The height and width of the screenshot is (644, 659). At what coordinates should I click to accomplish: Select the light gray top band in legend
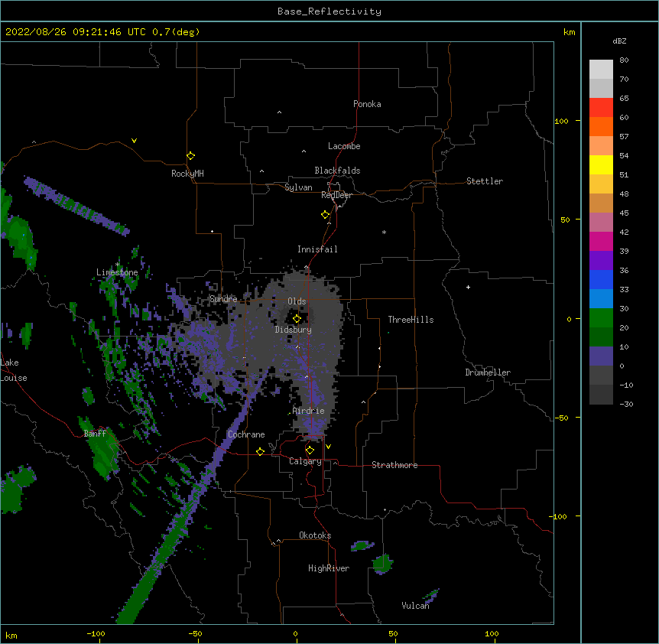click(x=601, y=70)
